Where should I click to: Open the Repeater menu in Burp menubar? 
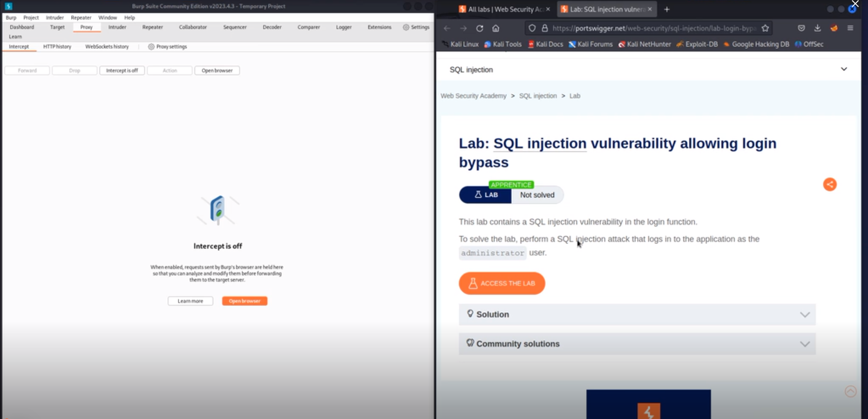point(81,18)
